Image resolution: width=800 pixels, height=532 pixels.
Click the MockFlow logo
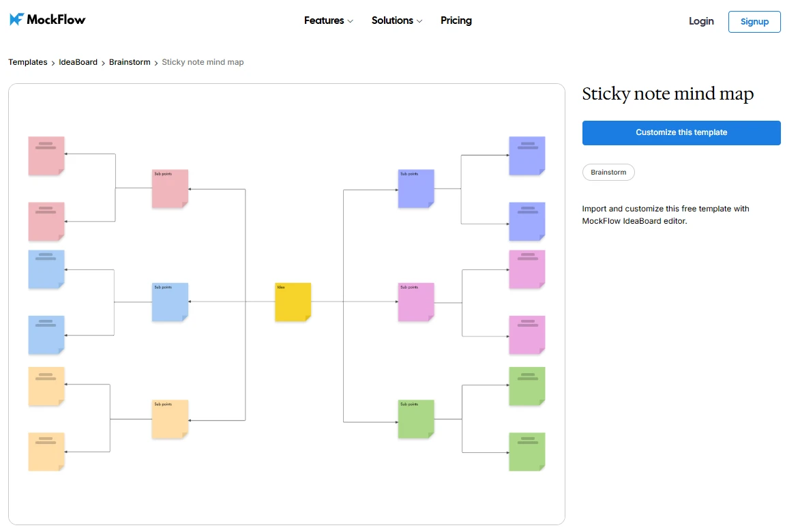pos(48,19)
